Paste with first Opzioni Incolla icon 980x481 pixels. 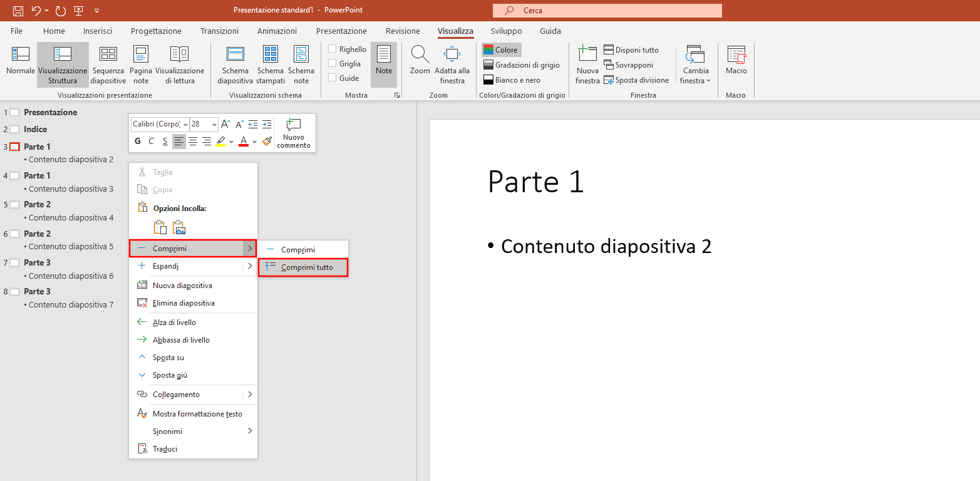pos(160,227)
